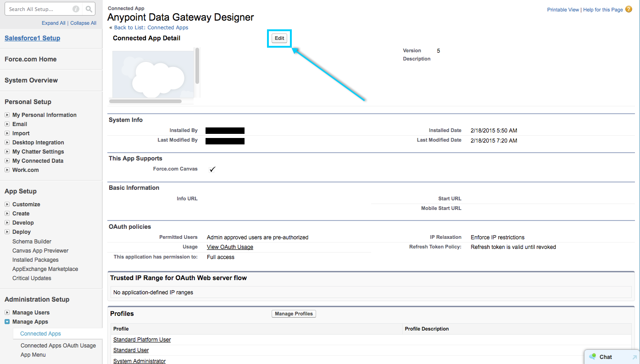
Task: Click the Edit button for Connected App
Action: (279, 39)
